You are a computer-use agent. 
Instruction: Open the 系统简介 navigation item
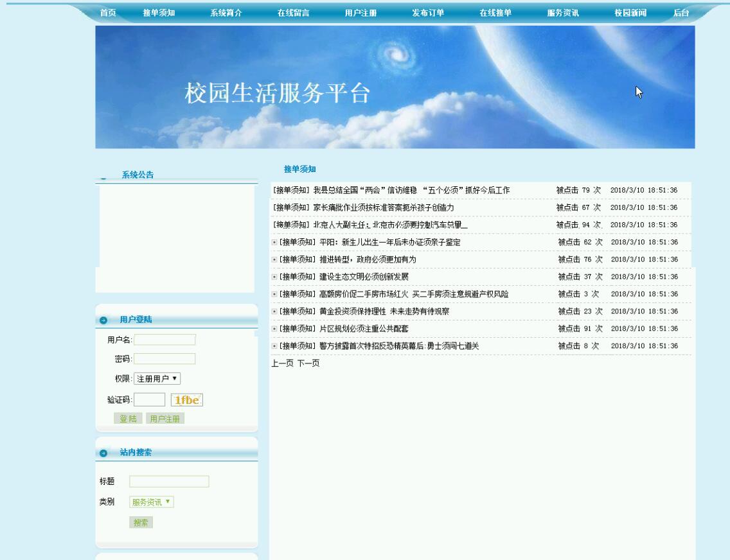(x=226, y=13)
